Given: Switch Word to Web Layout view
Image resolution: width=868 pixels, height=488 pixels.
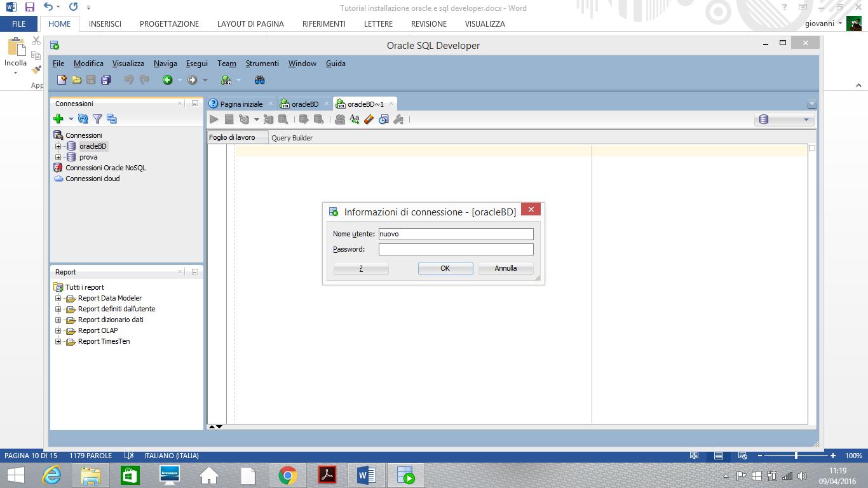Looking at the screenshot, I should point(742,456).
